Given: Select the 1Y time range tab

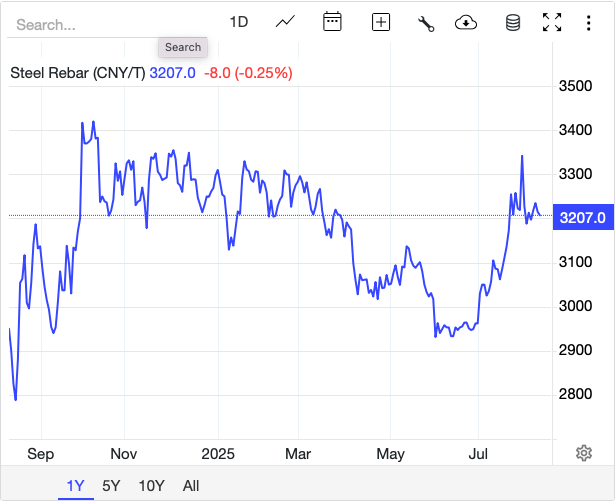Looking at the screenshot, I should pos(76,486).
